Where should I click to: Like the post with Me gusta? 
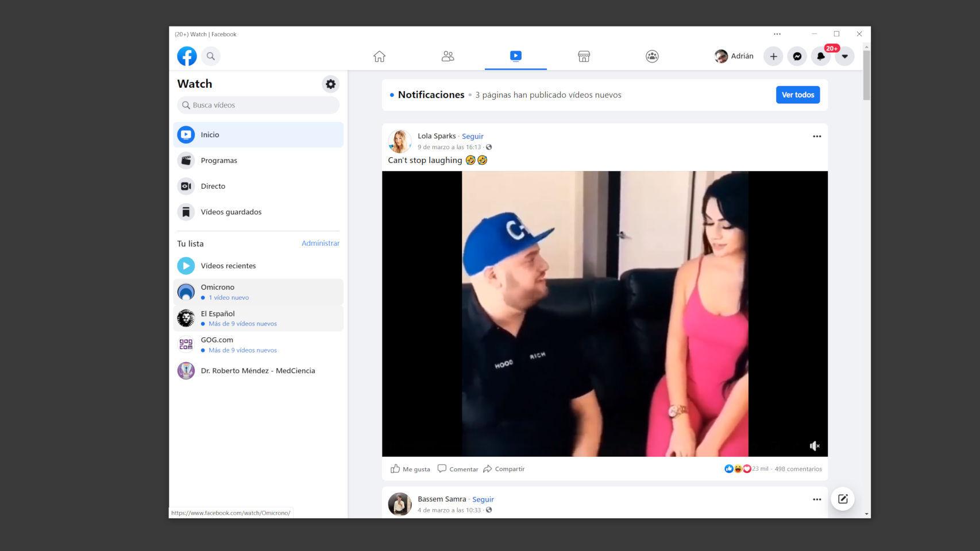410,469
